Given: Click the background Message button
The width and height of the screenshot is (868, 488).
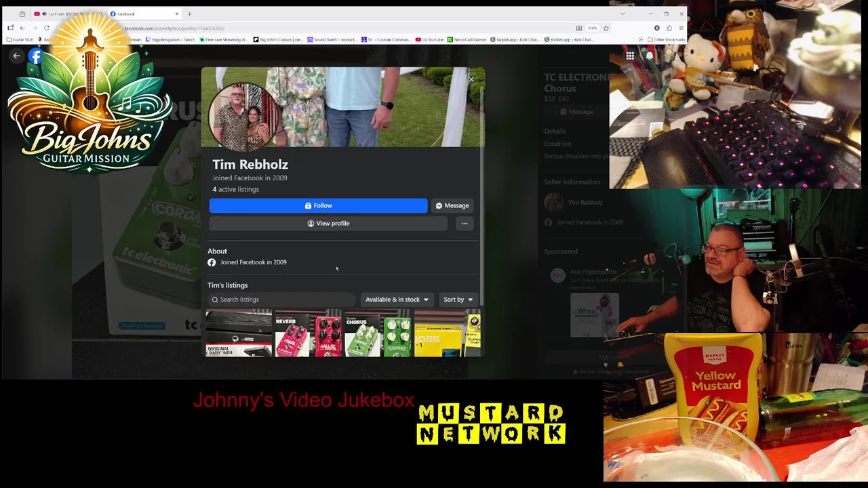Looking at the screenshot, I should tap(576, 112).
